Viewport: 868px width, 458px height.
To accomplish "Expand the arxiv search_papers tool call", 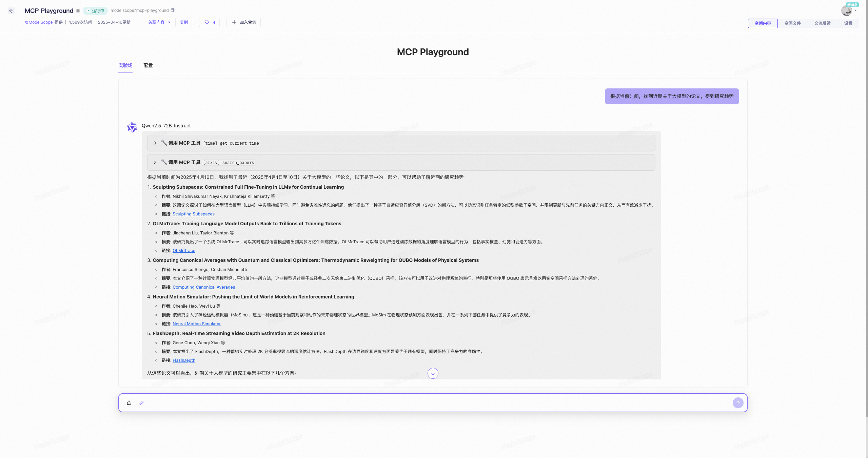I will (155, 162).
